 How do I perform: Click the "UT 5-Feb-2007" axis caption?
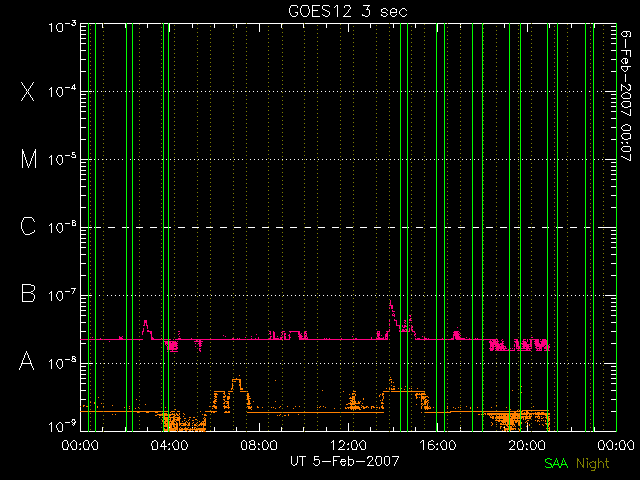point(344,461)
